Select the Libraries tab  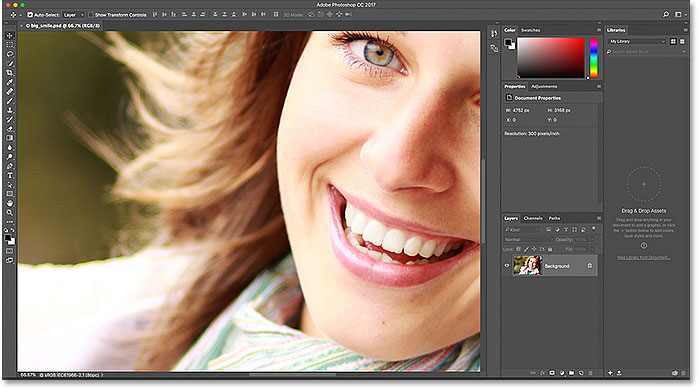coord(616,30)
